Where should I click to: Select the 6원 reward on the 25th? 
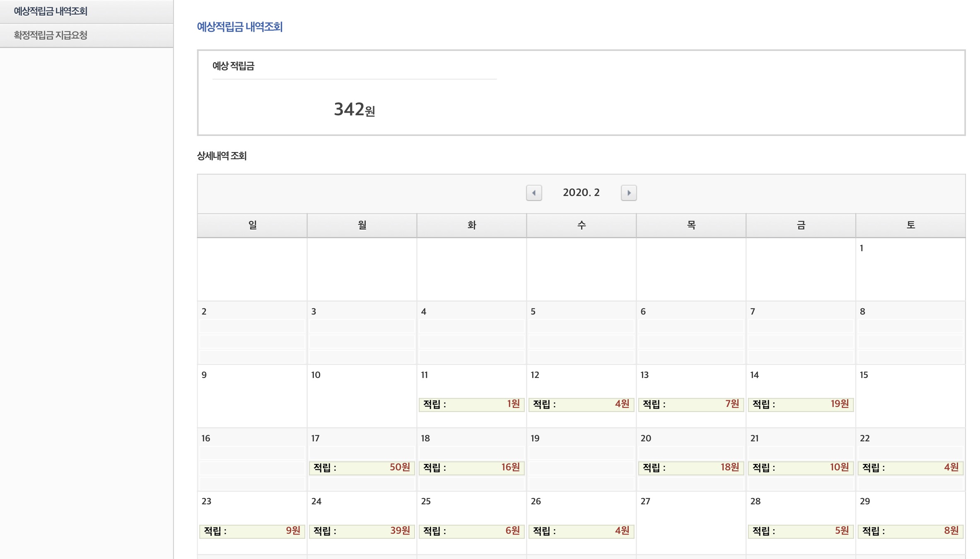pyautogui.click(x=471, y=531)
